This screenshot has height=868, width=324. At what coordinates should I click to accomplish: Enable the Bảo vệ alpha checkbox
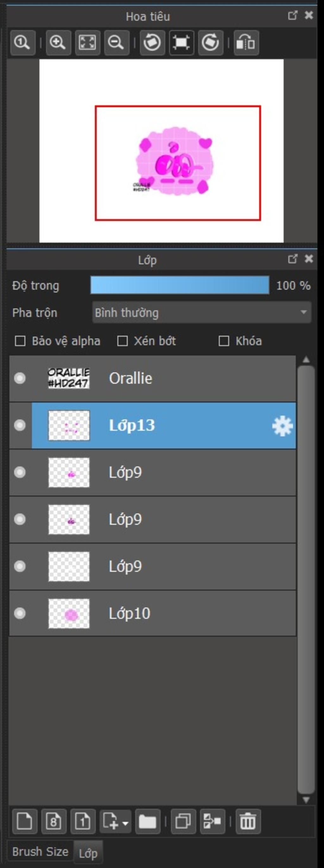pyautogui.click(x=20, y=341)
